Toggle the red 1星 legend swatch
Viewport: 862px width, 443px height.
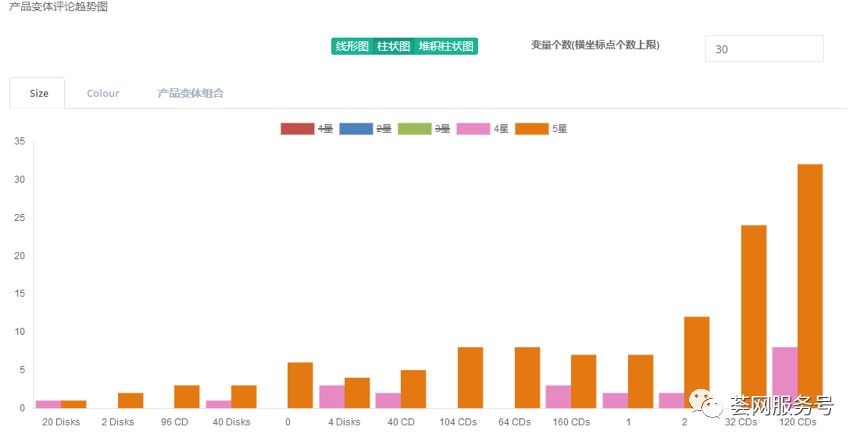[297, 128]
